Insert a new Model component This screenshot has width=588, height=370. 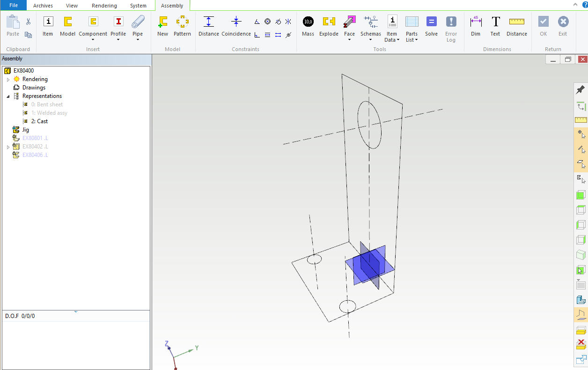pos(67,22)
